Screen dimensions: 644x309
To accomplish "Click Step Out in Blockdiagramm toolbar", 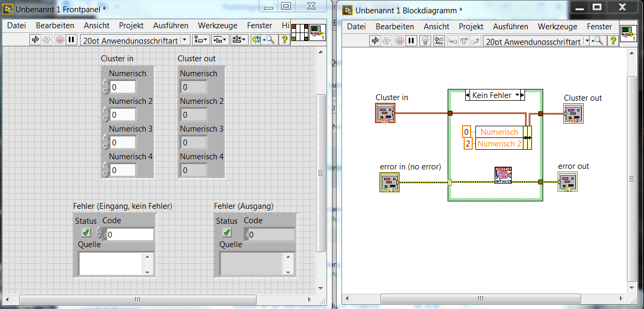I will click(x=475, y=40).
